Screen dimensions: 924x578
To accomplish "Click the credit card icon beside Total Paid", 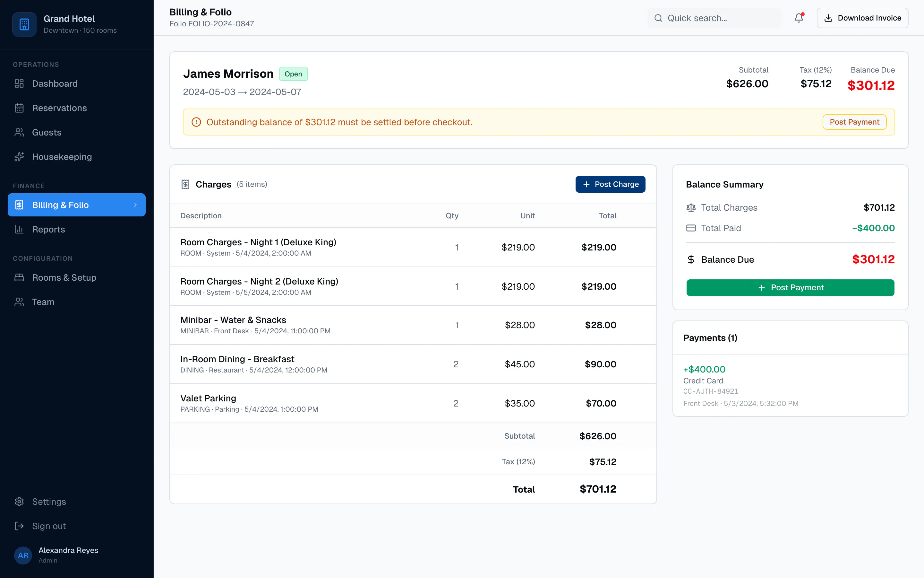I will click(691, 228).
